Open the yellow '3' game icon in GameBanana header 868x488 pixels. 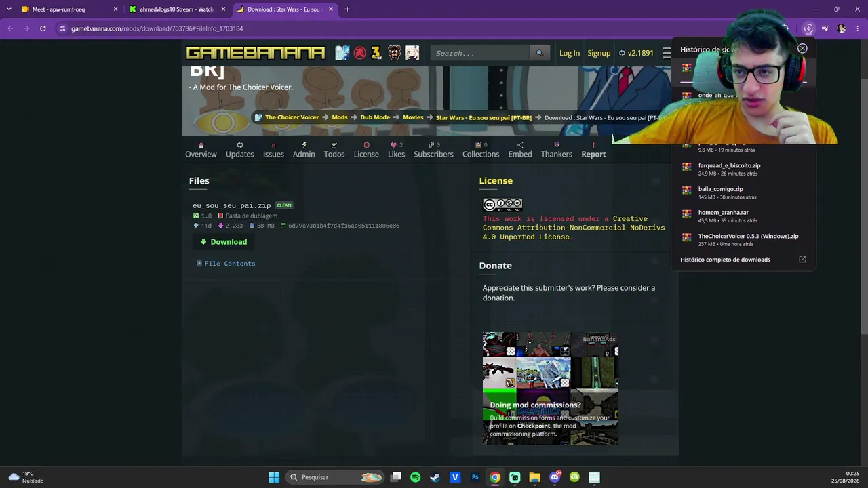click(x=377, y=53)
